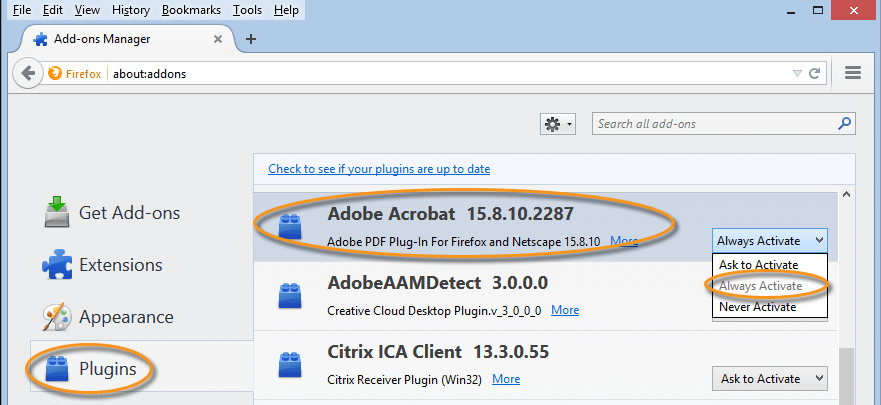Open the hamburger menu icon
The image size is (881, 405).
(x=853, y=72)
